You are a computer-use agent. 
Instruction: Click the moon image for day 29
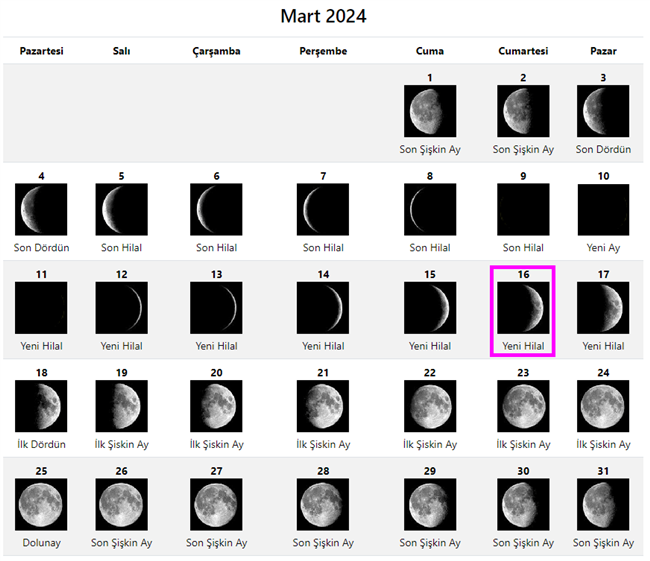[x=430, y=504]
